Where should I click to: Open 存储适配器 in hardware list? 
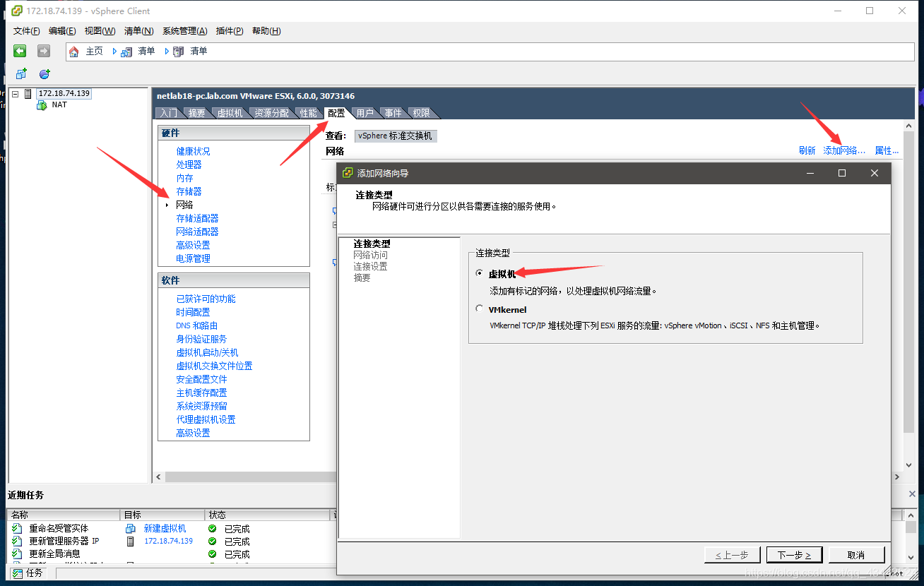click(x=197, y=218)
